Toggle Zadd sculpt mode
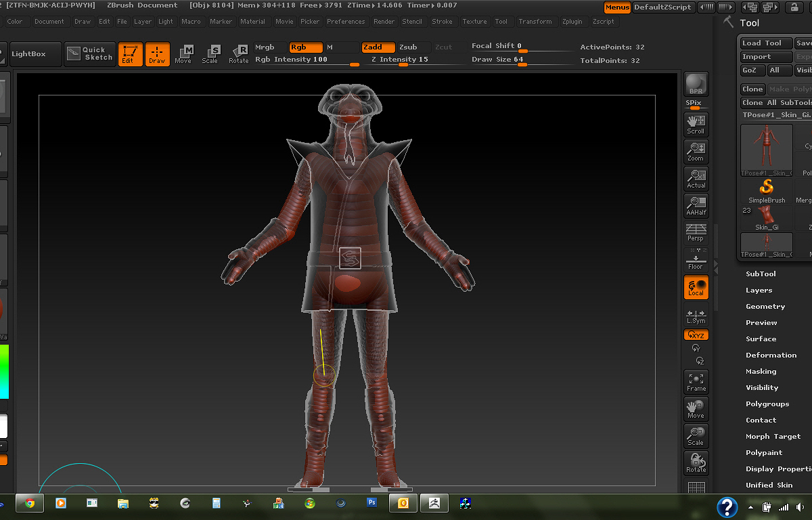 pos(379,47)
